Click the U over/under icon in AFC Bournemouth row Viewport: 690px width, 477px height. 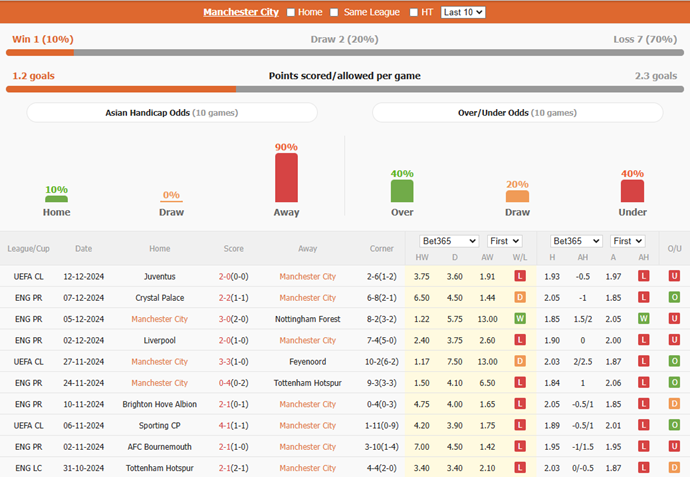point(674,446)
